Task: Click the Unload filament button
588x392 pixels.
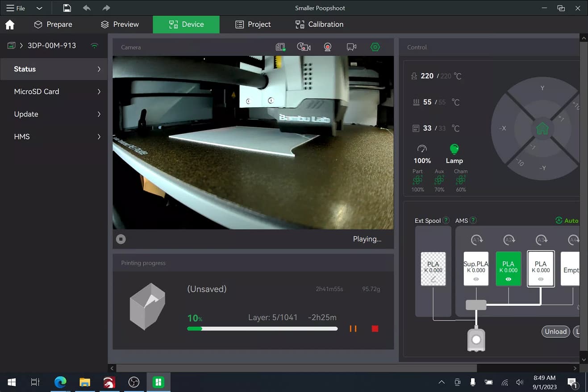Action: tap(555, 331)
